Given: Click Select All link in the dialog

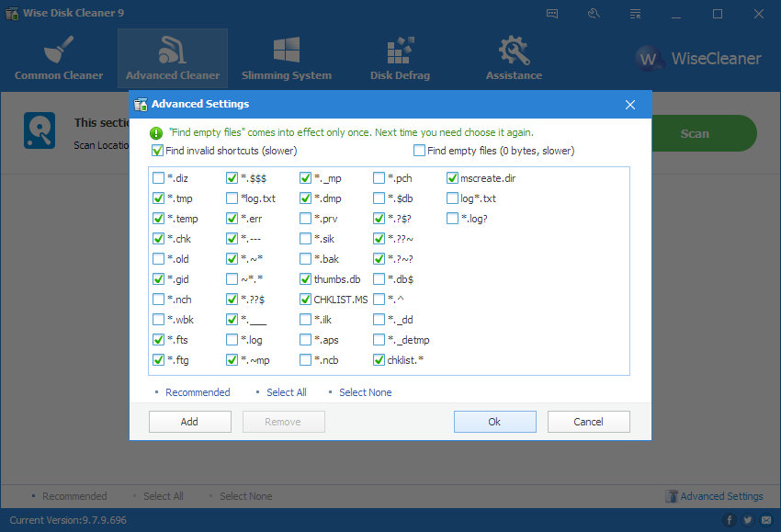Looking at the screenshot, I should (x=286, y=392).
